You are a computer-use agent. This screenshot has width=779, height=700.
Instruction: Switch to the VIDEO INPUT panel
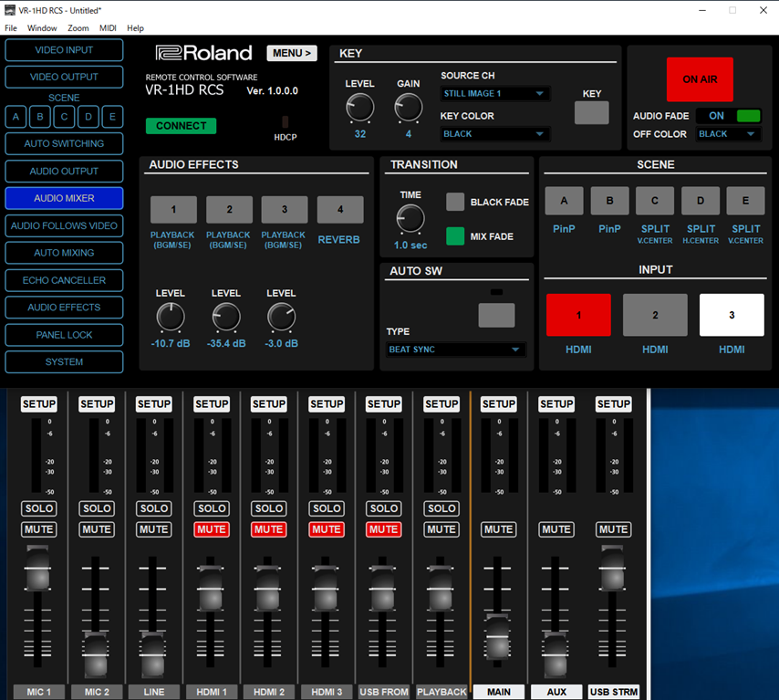click(x=64, y=49)
